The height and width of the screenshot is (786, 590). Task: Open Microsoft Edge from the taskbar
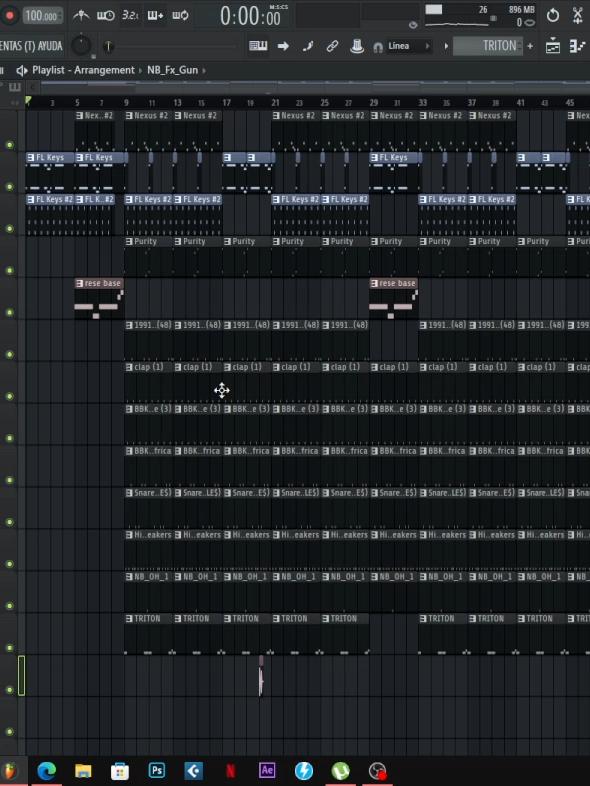(x=46, y=770)
